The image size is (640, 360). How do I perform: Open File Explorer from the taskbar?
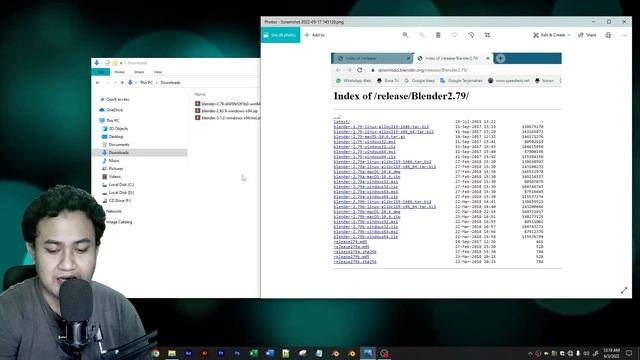click(172, 353)
